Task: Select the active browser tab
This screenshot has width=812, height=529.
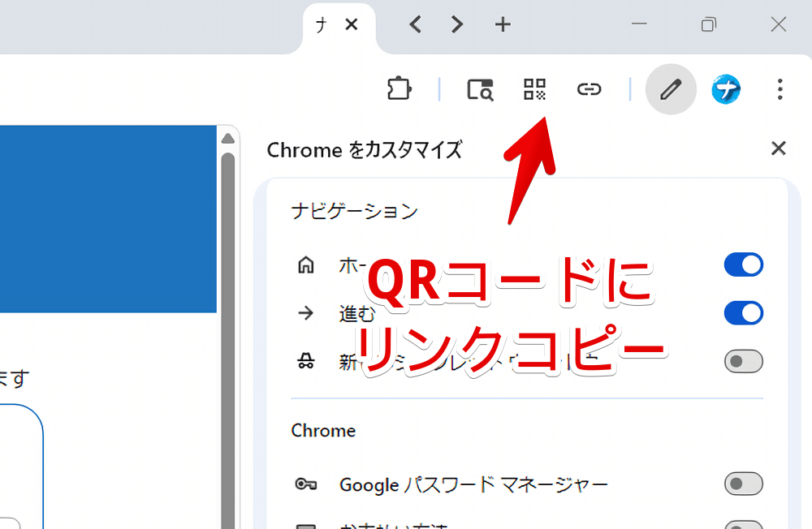Action: [x=339, y=27]
